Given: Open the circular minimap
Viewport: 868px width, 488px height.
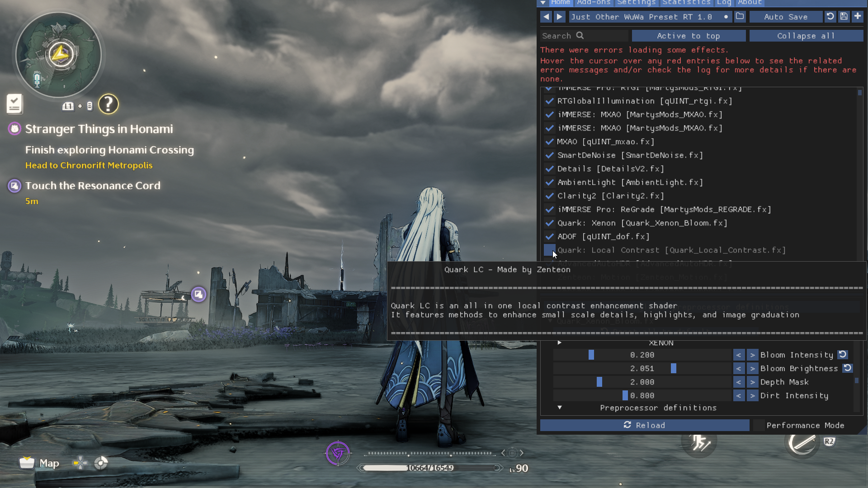Looking at the screenshot, I should click(58, 55).
